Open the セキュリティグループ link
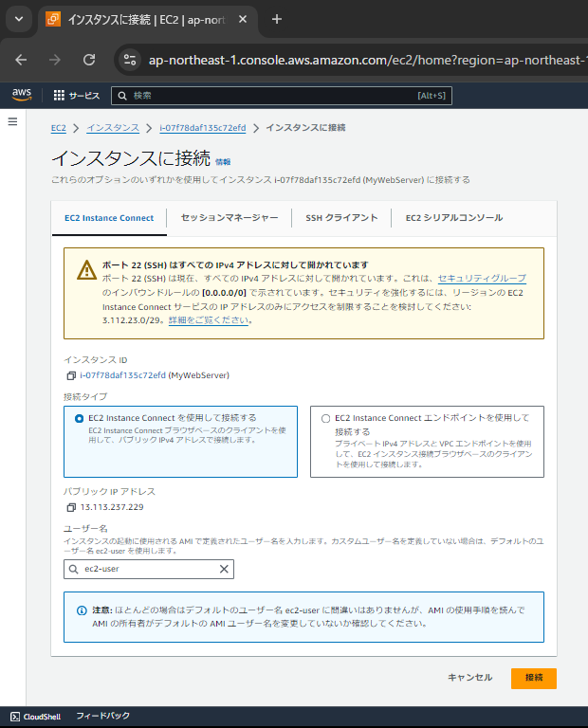The height and width of the screenshot is (728, 588). [482, 278]
